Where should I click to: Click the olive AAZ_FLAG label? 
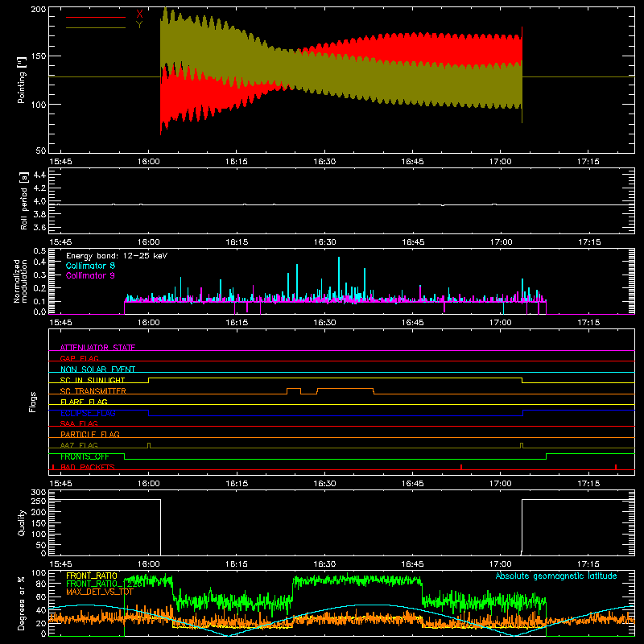tap(79, 445)
